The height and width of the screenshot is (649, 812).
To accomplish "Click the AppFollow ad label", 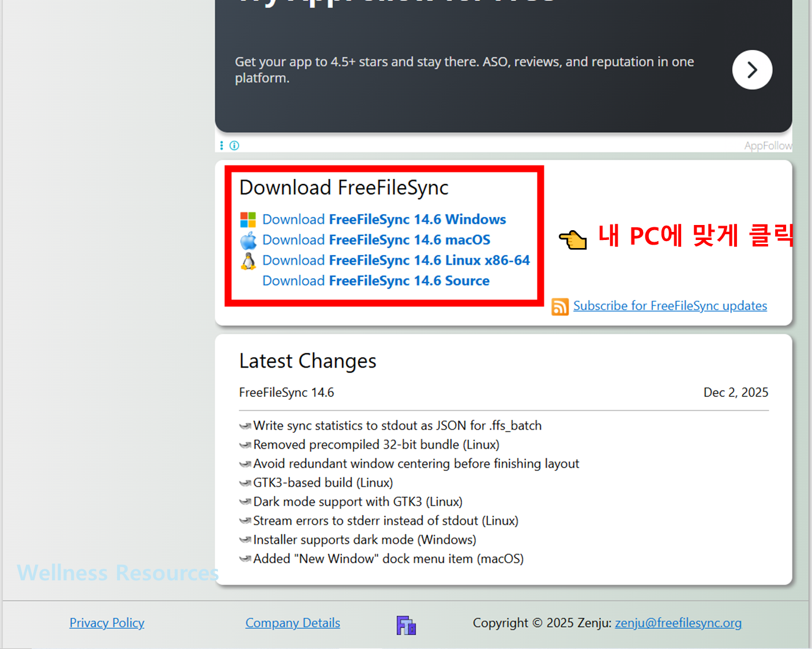I will tap(768, 146).
